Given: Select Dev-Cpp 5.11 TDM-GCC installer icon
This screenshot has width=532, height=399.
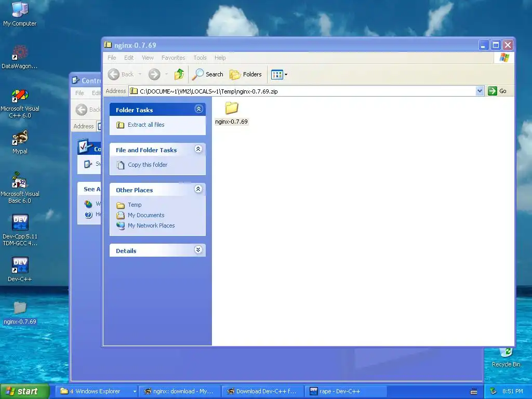Looking at the screenshot, I should pyautogui.click(x=20, y=230).
